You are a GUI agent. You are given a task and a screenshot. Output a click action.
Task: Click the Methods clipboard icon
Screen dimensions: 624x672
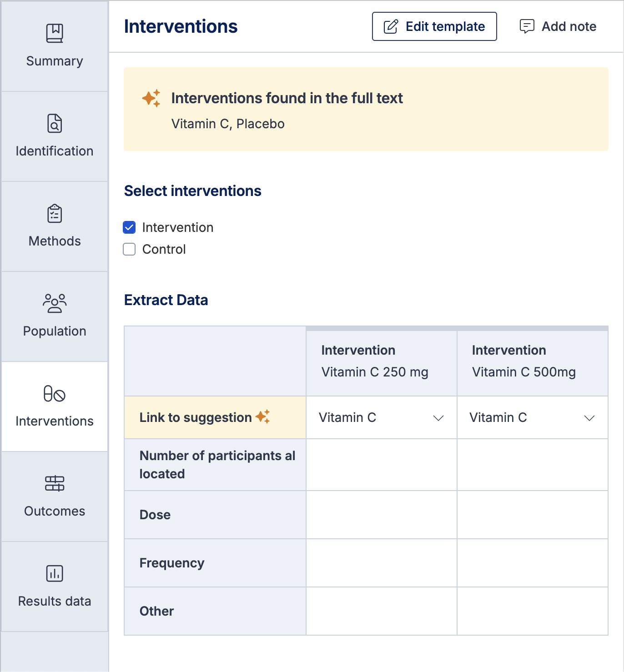(55, 213)
